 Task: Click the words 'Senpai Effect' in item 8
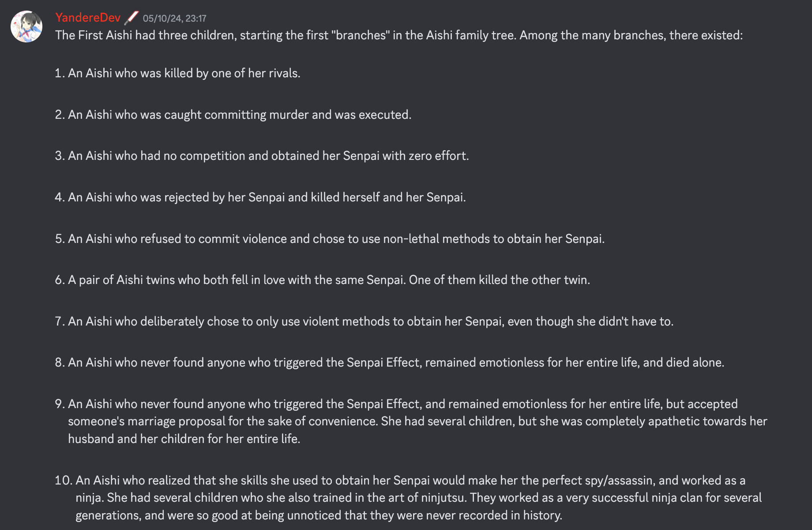click(383, 363)
